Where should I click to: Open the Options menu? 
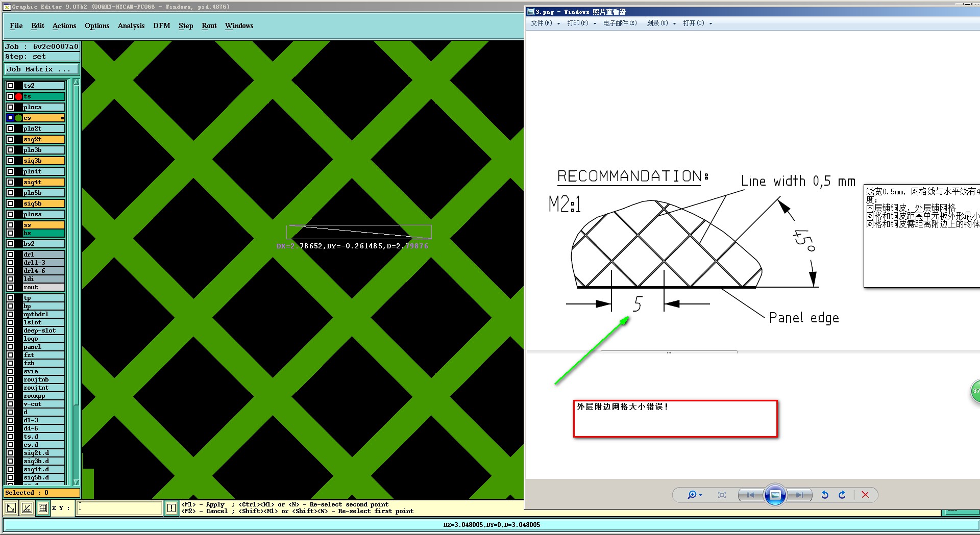click(x=97, y=26)
